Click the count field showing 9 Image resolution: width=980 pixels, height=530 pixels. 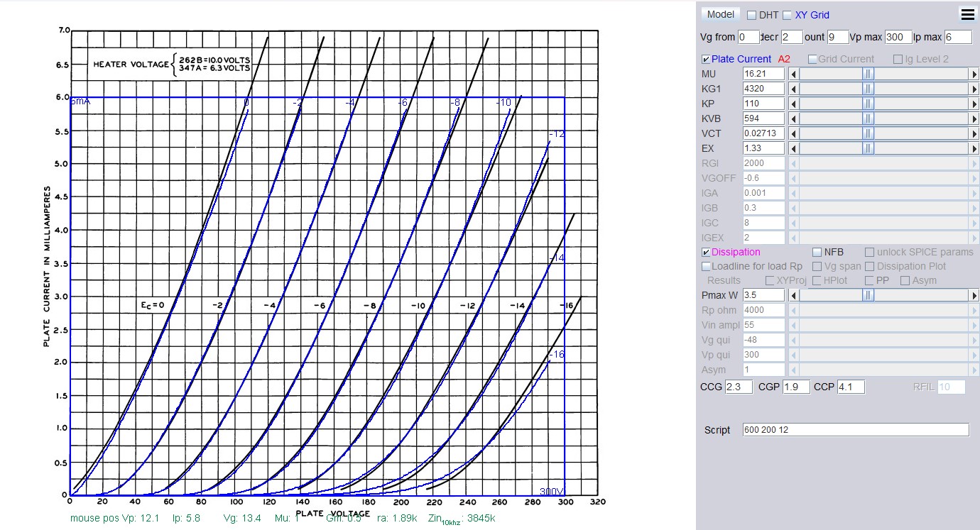tap(838, 37)
